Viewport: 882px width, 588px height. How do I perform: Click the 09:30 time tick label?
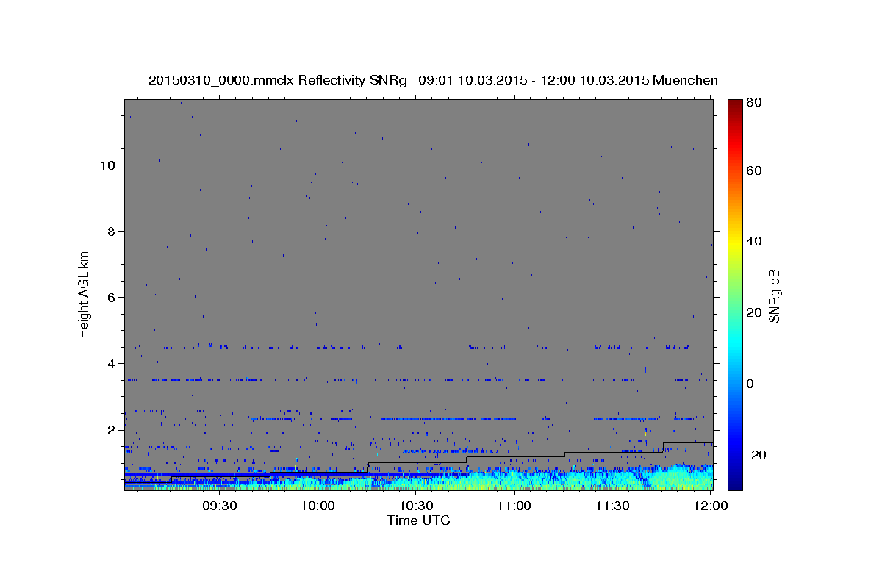[220, 506]
